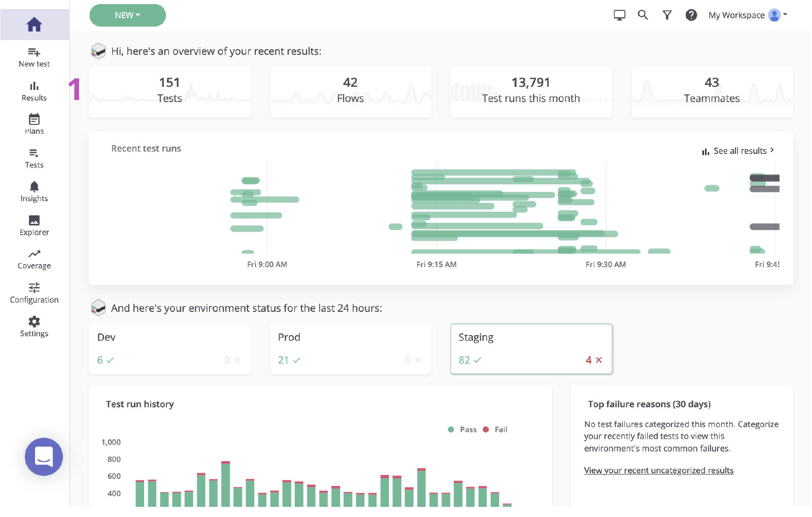Open Settings from the sidebar

pyautogui.click(x=33, y=327)
